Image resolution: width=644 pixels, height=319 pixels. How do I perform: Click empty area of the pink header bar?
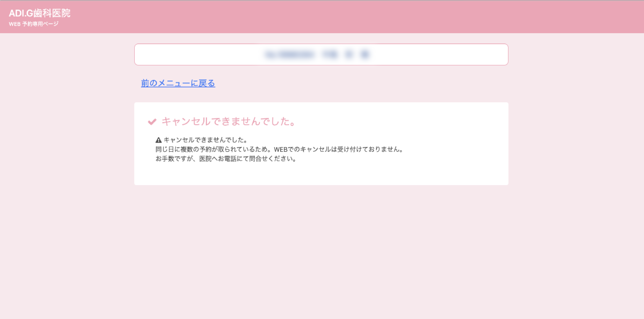pyautogui.click(x=350, y=16)
